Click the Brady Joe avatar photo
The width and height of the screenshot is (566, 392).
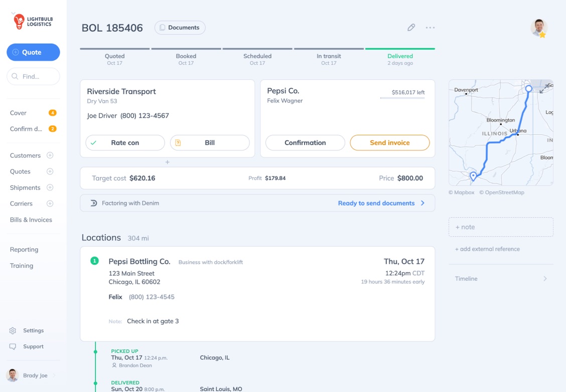(13, 375)
